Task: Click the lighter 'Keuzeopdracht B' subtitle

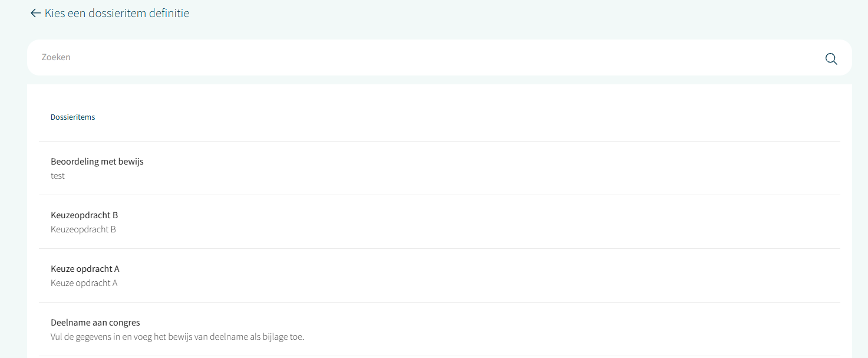Action: click(83, 229)
